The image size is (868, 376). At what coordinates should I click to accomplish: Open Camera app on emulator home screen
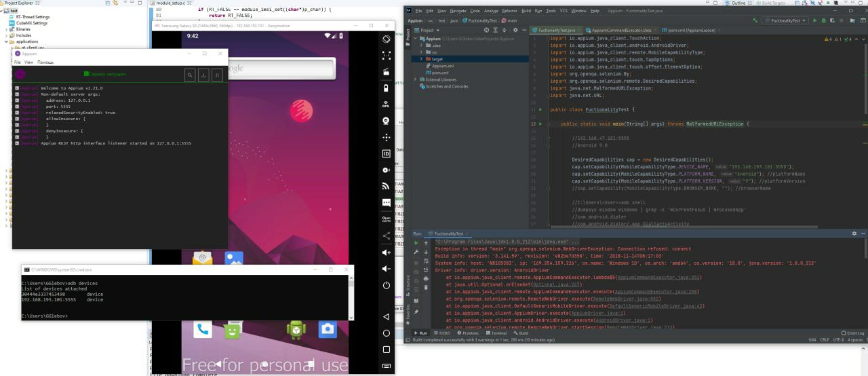click(328, 330)
